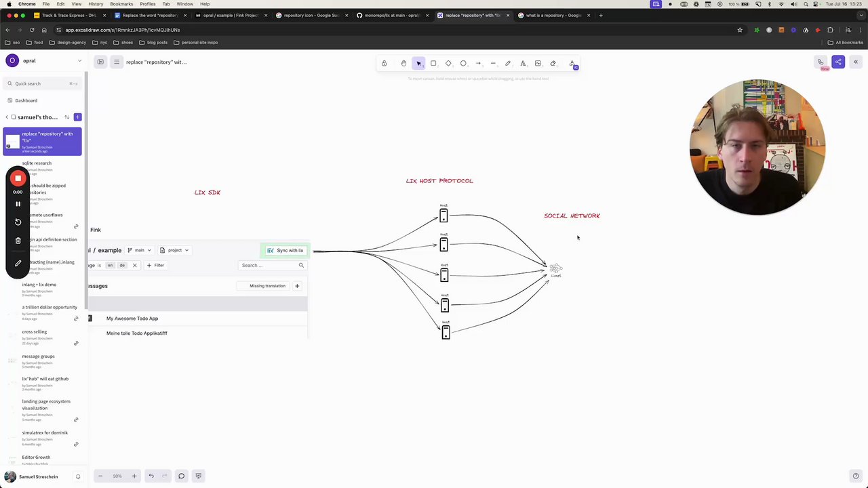Image resolution: width=868 pixels, height=488 pixels.
Task: Pause the screen recording
Action: [x=18, y=204]
